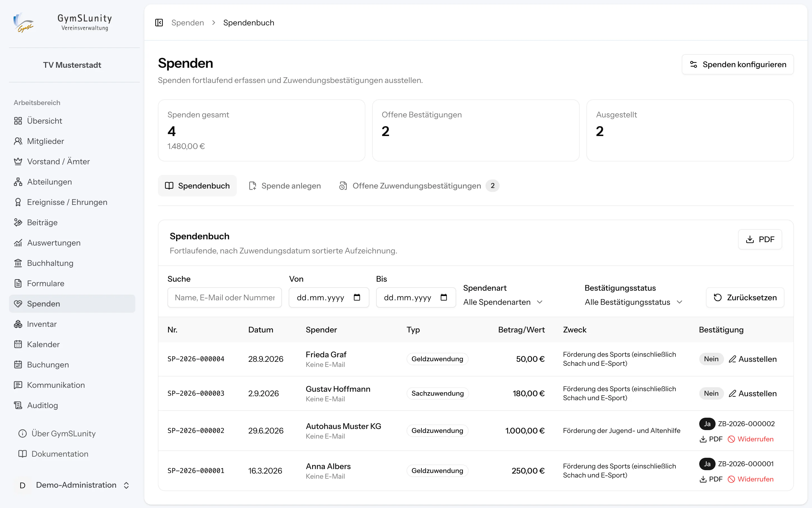Click the Formulare document icon
Image resolution: width=812 pixels, height=508 pixels.
tap(18, 283)
